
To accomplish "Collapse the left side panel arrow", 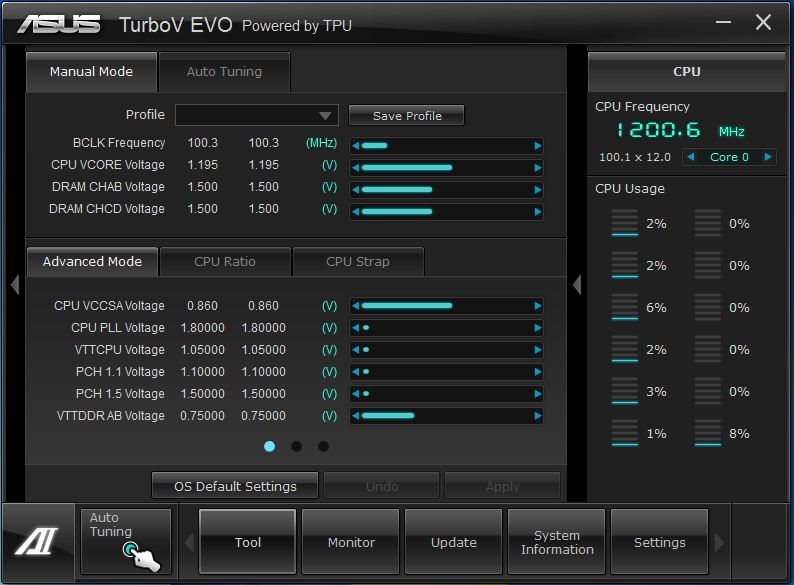I will point(15,285).
